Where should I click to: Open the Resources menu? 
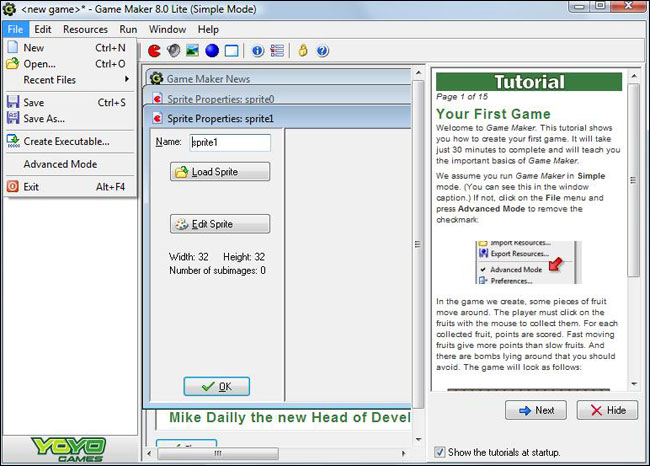pyautogui.click(x=85, y=30)
